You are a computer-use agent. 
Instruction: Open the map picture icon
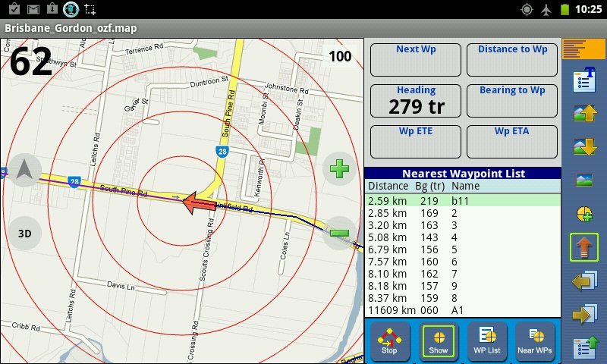(585, 180)
